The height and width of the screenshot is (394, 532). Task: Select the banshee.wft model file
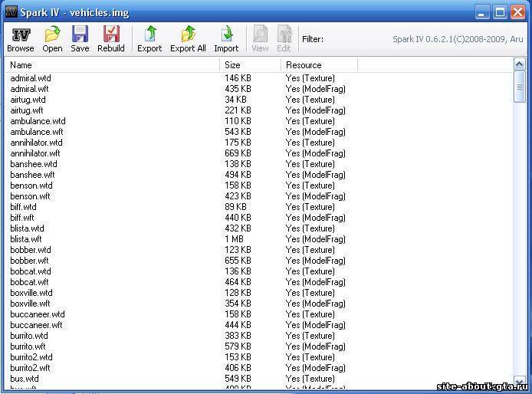pyautogui.click(x=32, y=175)
